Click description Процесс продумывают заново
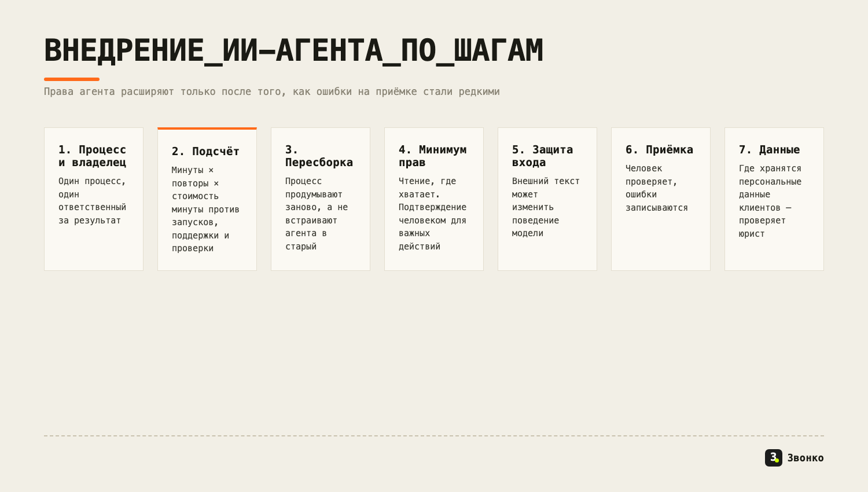The width and height of the screenshot is (868, 492). pos(317,214)
